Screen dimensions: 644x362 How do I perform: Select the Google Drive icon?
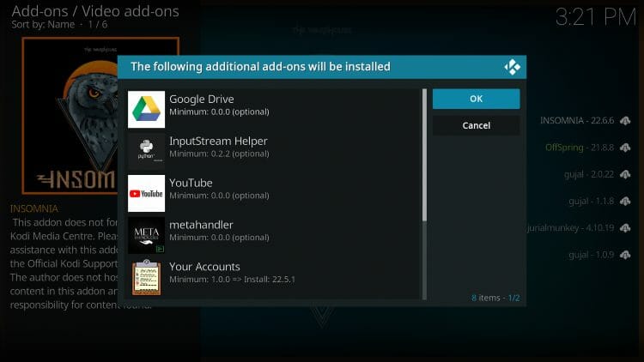pyautogui.click(x=146, y=110)
